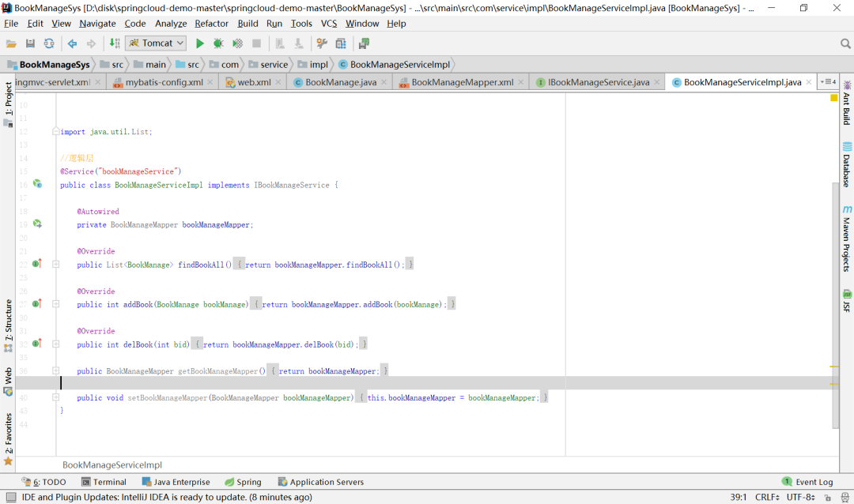854x504 pixels.
Task: Toggle the 1: Project tool window
Action: 8,104
